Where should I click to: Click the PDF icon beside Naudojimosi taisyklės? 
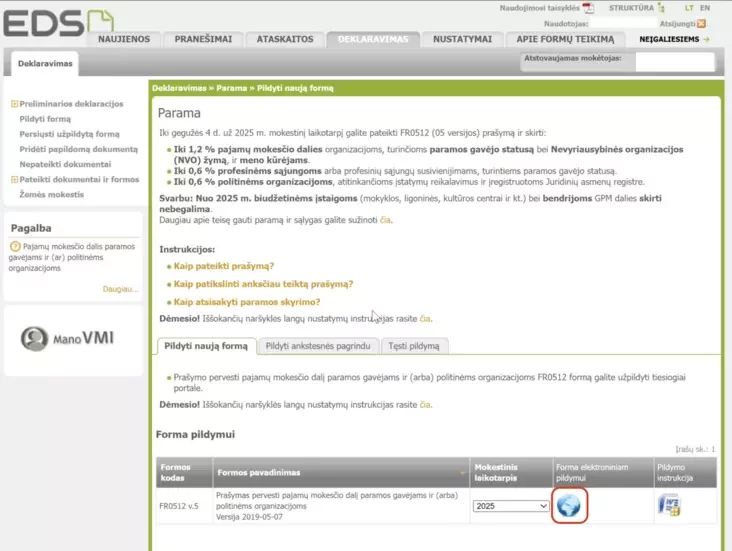588,8
